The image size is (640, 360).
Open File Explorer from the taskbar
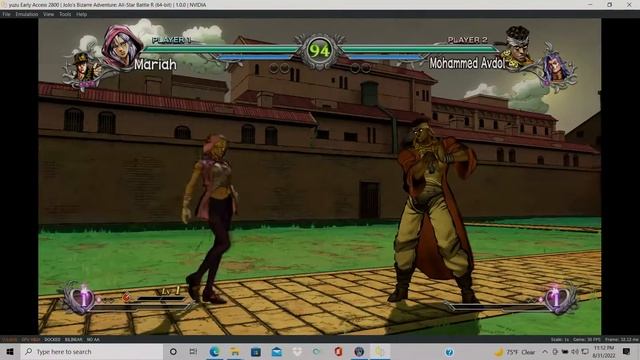(x=235, y=351)
